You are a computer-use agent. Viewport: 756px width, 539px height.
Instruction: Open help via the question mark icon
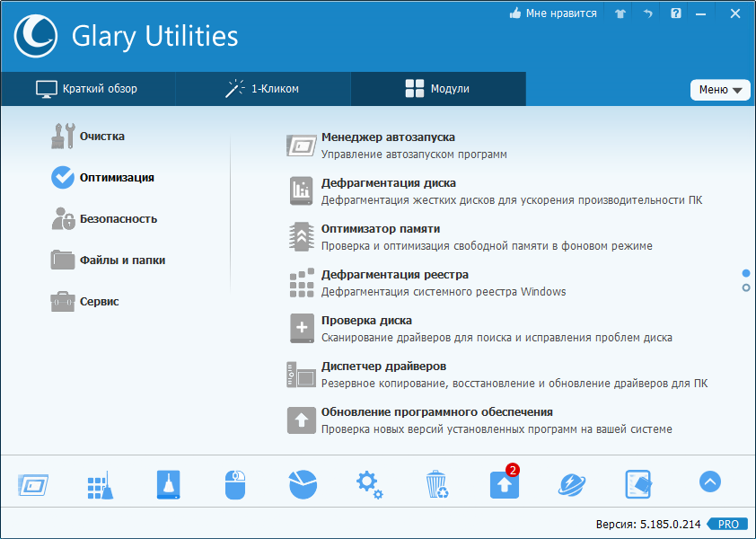pos(675,13)
